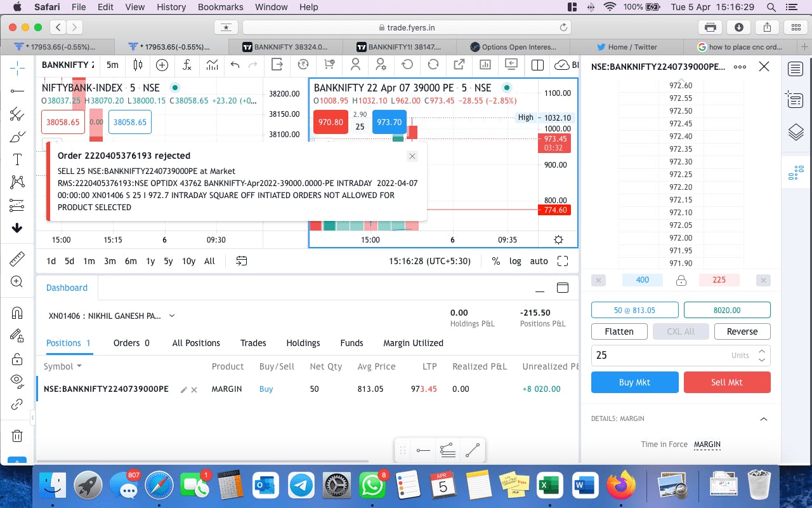
Task: Collapse the DETAILS: MARGIN section
Action: (764, 419)
